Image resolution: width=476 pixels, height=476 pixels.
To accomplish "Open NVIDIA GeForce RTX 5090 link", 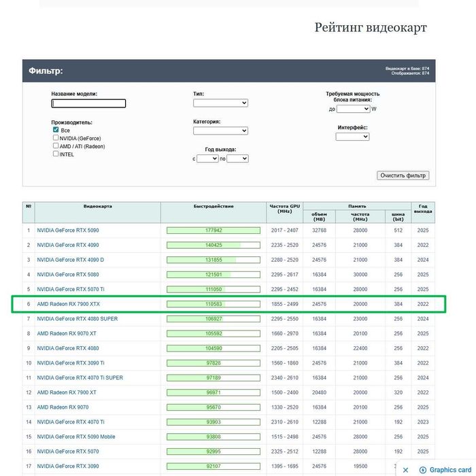I will 68,231.
